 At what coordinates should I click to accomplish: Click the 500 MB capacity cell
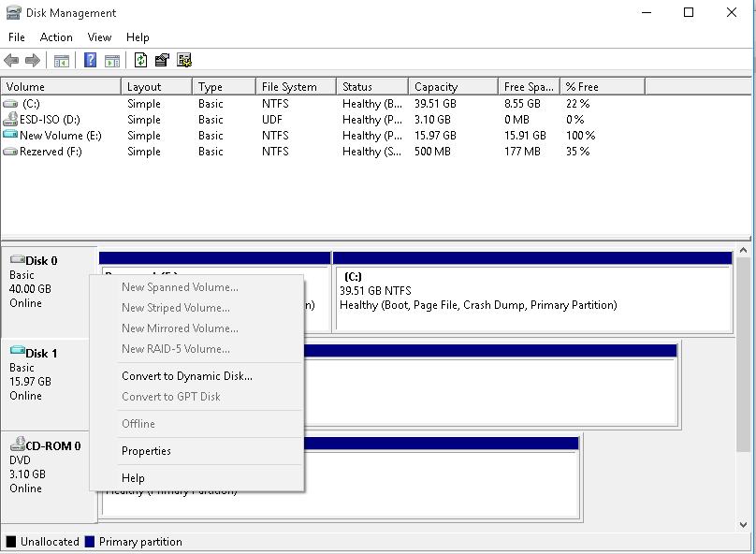pyautogui.click(x=432, y=152)
